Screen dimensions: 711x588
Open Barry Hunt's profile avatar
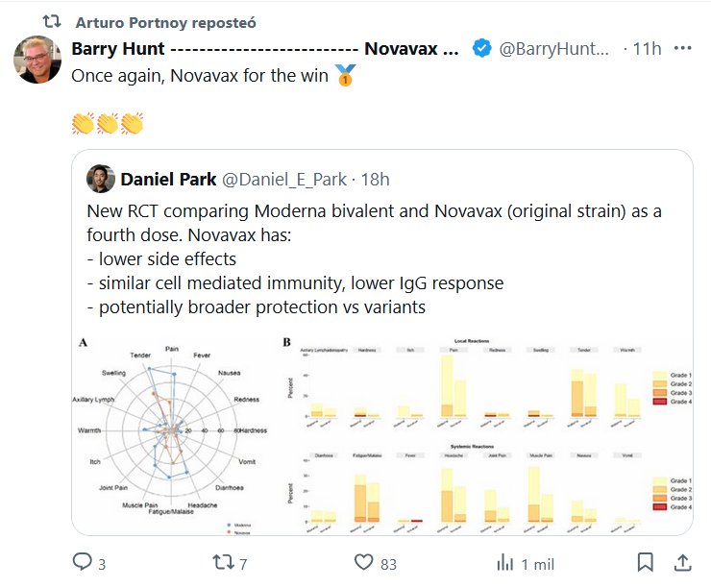click(x=37, y=60)
